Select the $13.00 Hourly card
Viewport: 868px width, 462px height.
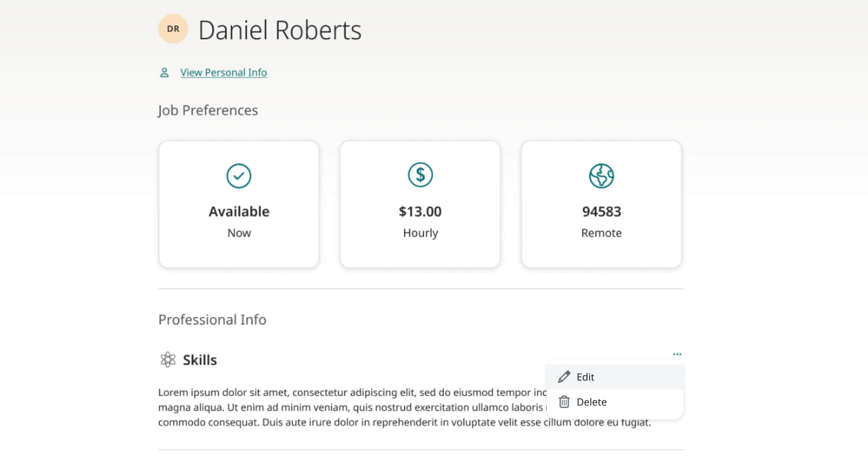420,204
